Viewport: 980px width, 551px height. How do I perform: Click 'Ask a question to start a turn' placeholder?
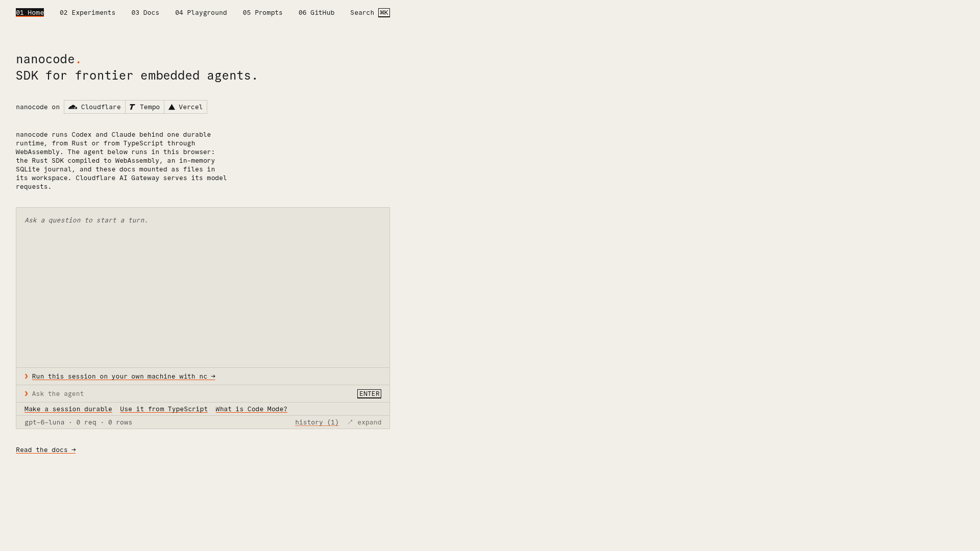coord(86,220)
